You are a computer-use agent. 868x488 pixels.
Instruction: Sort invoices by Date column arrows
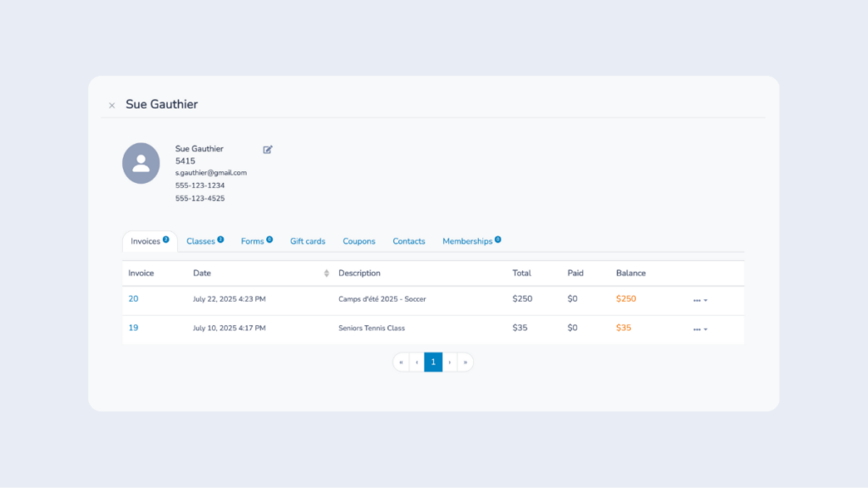pyautogui.click(x=326, y=274)
